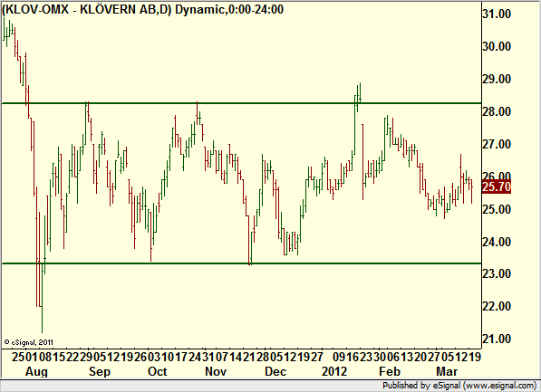Click the 31.00 price axis label
541x392 pixels.
(497, 14)
